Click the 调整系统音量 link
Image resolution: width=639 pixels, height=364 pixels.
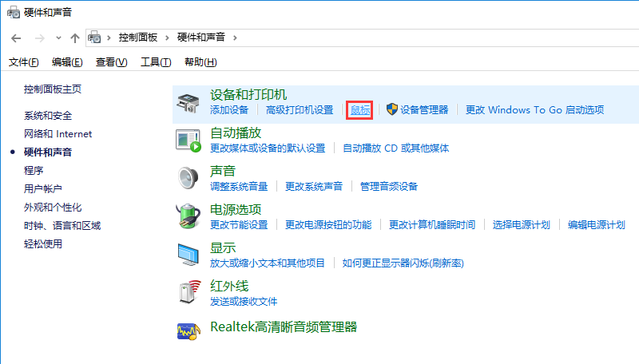click(239, 187)
